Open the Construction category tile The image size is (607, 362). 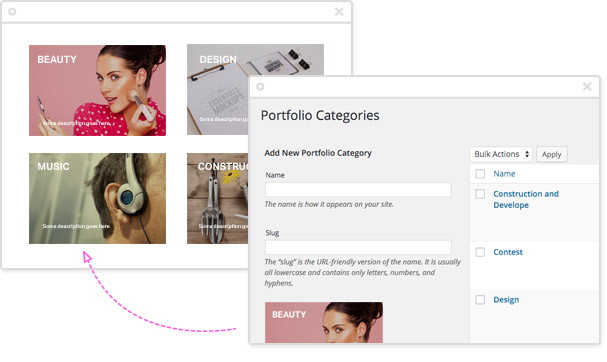218,198
